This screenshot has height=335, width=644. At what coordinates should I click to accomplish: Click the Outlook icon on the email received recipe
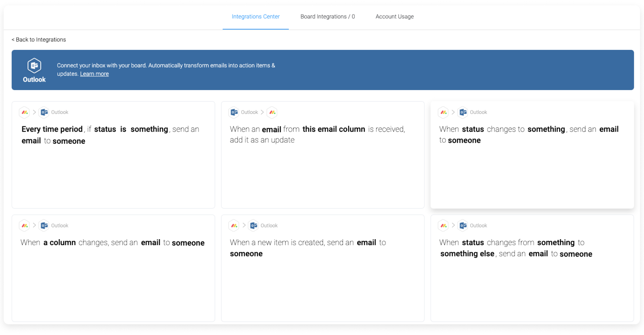point(234,112)
